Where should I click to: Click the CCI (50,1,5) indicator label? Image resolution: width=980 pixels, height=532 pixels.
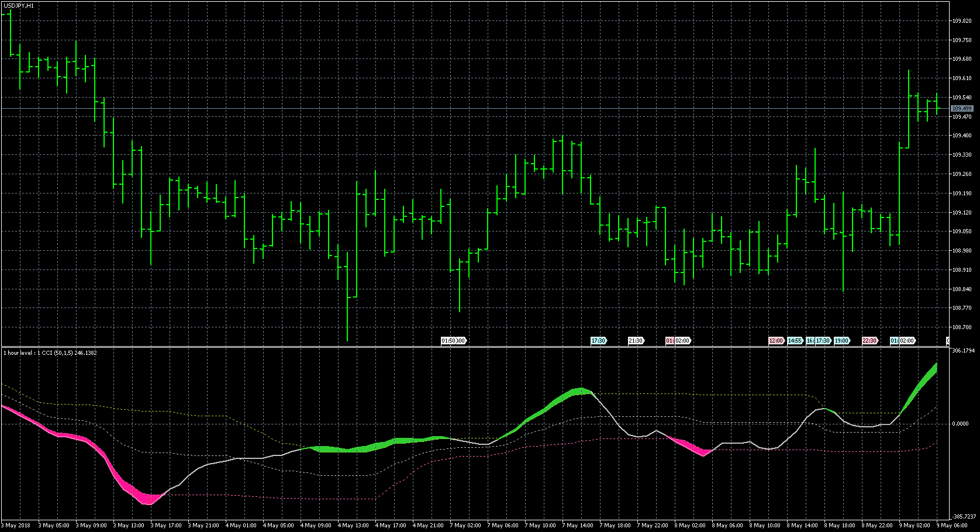point(49,353)
